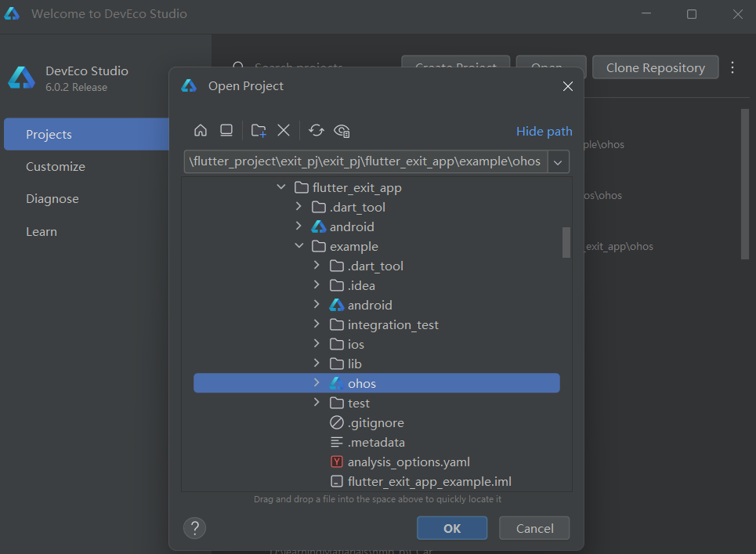
Task: Click the Desktop directory toolbar icon
Action: pos(226,130)
